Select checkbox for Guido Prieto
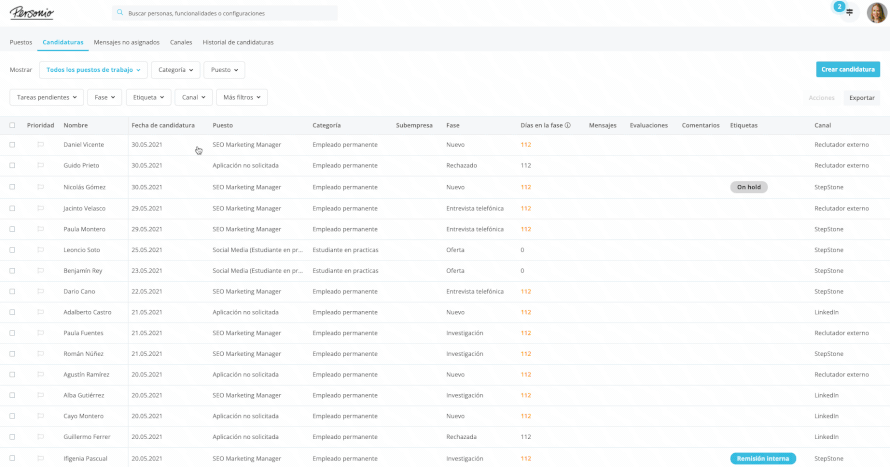 12,166
